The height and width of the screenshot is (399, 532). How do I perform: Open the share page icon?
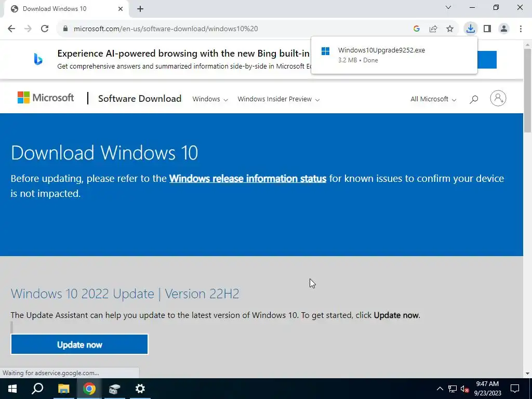(433, 29)
